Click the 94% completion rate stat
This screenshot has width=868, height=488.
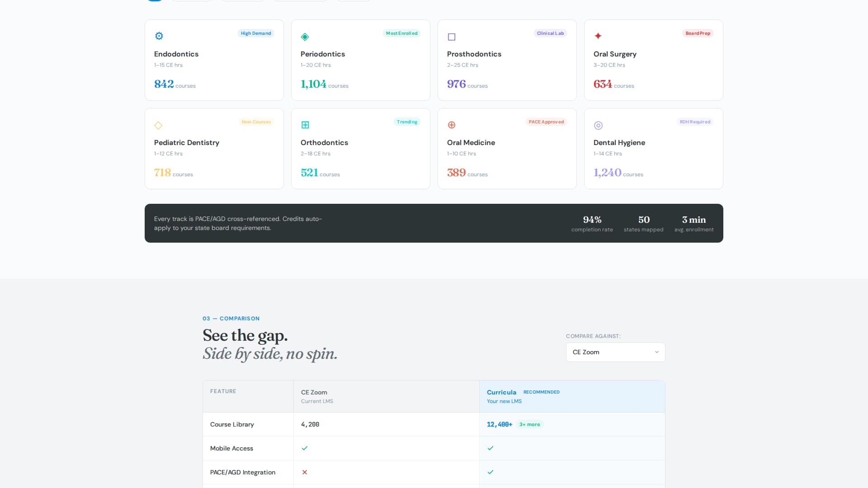(592, 224)
